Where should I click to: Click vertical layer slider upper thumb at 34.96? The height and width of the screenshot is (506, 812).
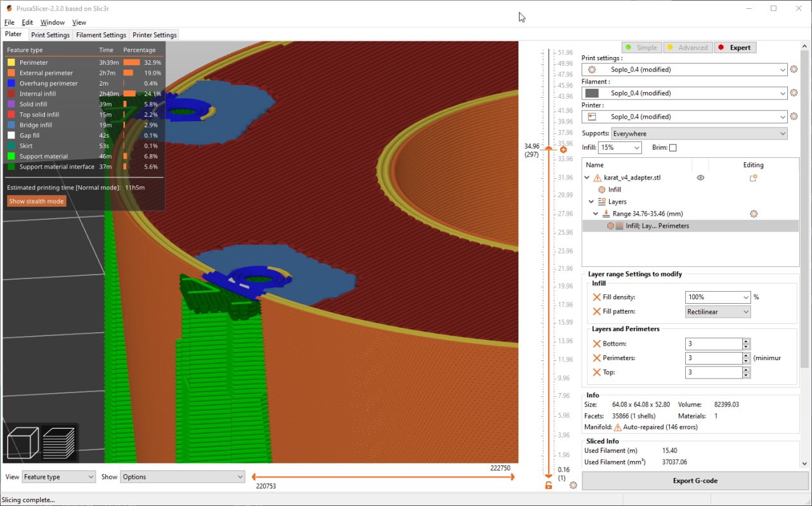549,148
